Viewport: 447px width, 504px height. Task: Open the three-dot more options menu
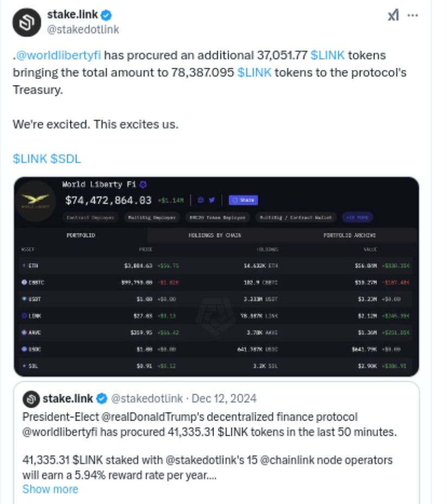[x=413, y=16]
